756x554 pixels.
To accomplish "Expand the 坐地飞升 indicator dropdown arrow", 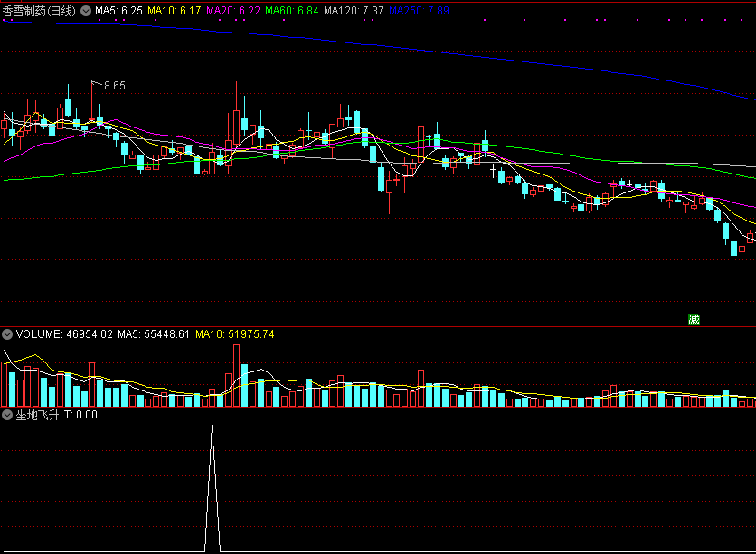I will click(x=7, y=414).
